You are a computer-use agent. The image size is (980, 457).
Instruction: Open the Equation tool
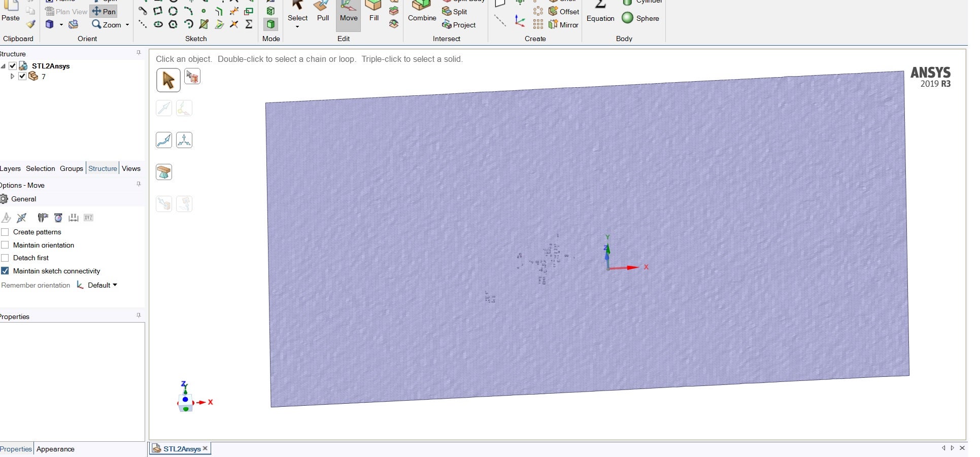tap(600, 12)
